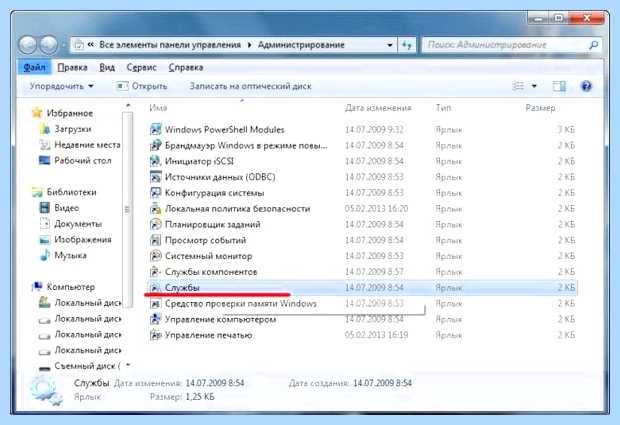Viewport: 620px width, 425px height.
Task: Open the Справка menu
Action: pos(185,68)
